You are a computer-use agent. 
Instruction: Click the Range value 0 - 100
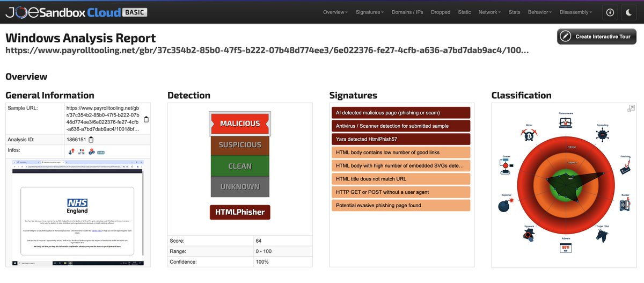click(x=265, y=251)
